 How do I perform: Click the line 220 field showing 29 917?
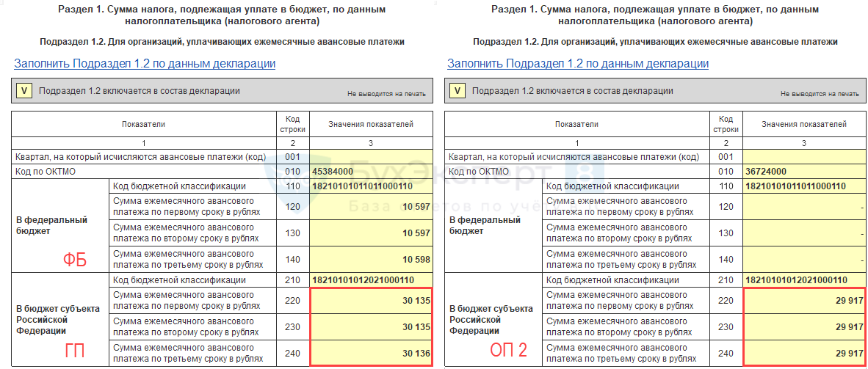coord(804,301)
